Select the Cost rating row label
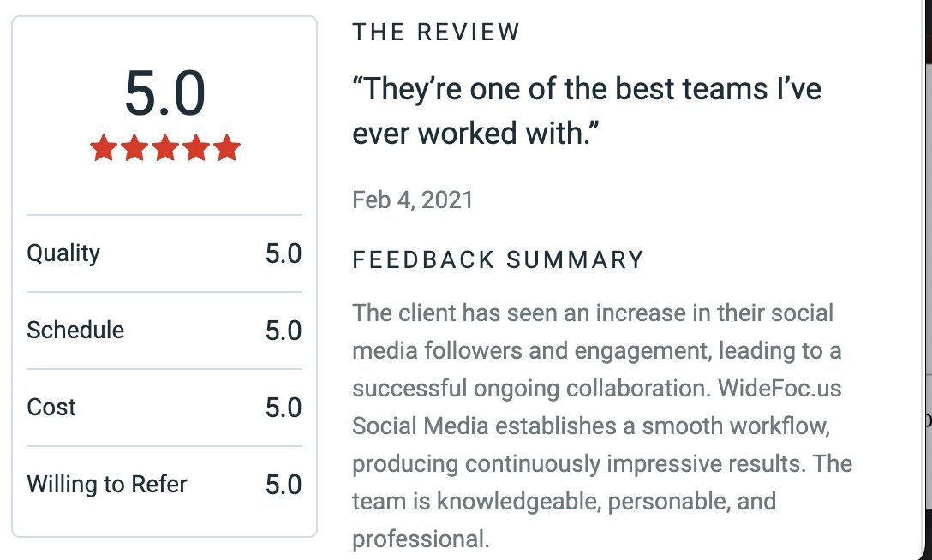932x560 pixels. pyautogui.click(x=51, y=408)
